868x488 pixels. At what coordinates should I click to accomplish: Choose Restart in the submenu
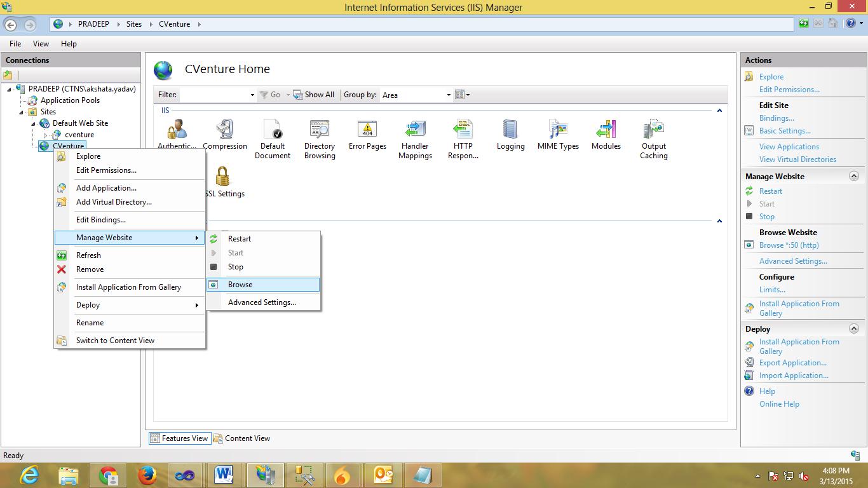[263, 239]
